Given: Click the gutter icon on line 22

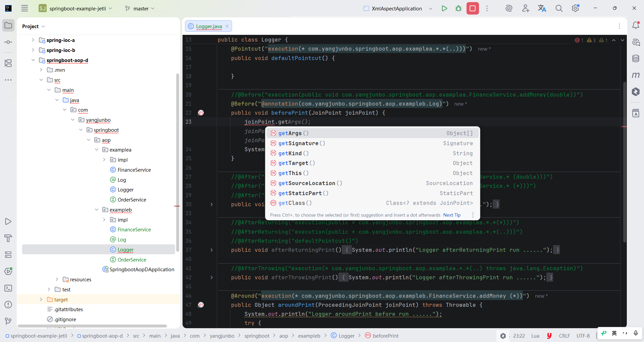Looking at the screenshot, I should [201, 113].
